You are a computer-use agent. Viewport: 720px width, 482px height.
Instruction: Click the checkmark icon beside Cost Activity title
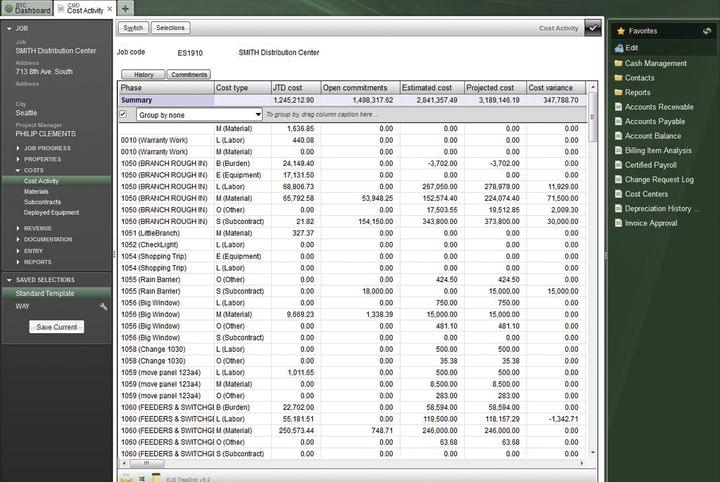coord(593,28)
